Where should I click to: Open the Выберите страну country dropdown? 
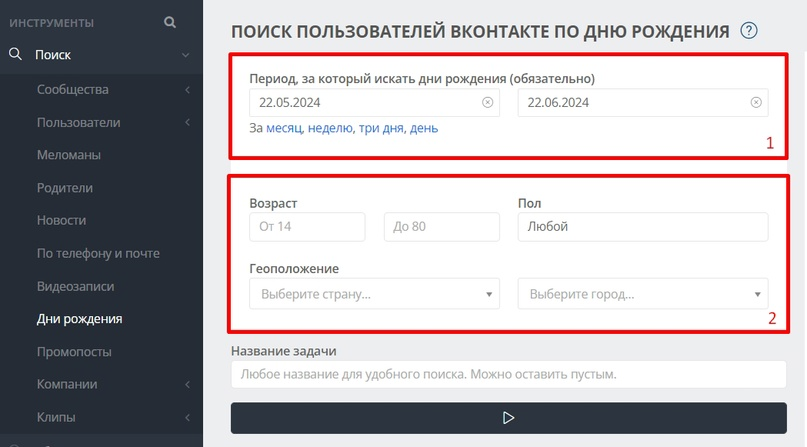coord(374,294)
